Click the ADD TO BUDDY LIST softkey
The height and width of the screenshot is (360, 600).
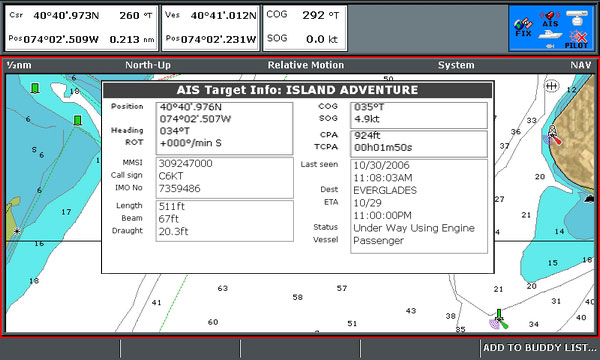click(539, 347)
